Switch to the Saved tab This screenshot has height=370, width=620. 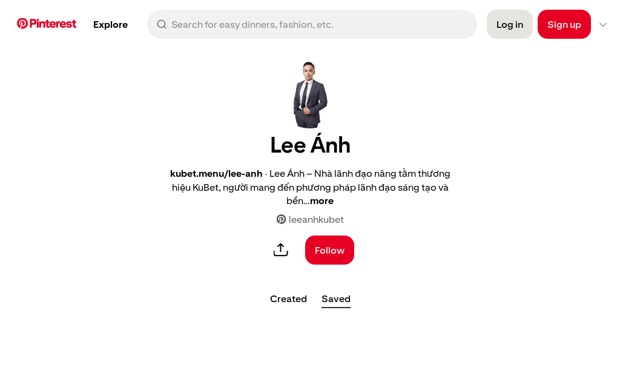tap(336, 299)
